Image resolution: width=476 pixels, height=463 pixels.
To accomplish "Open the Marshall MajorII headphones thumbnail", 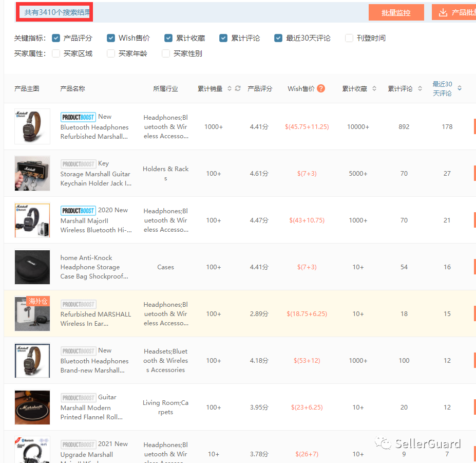I will pyautogui.click(x=32, y=220).
